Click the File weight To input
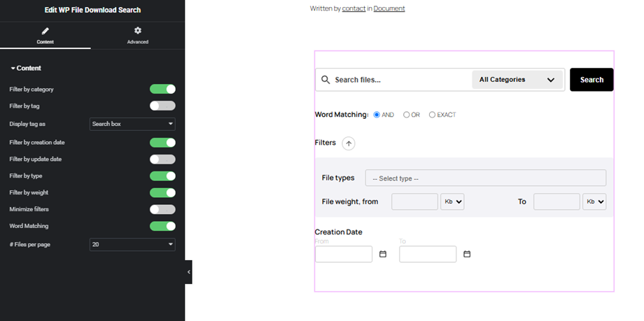This screenshot has width=644, height=321. coord(556,201)
